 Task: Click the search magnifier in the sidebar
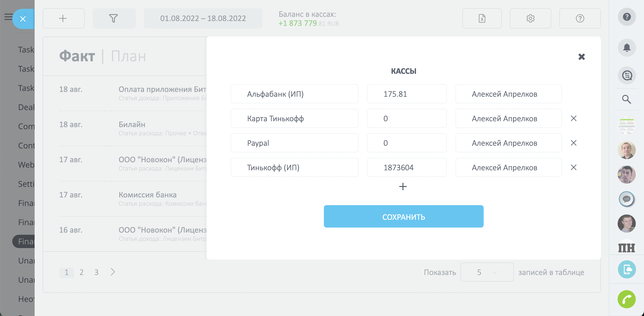click(x=626, y=99)
